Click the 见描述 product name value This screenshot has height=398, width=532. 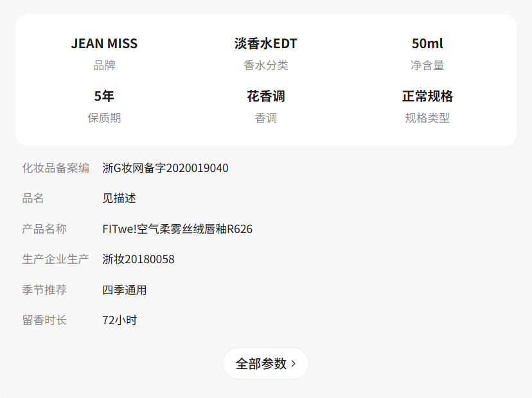(119, 198)
